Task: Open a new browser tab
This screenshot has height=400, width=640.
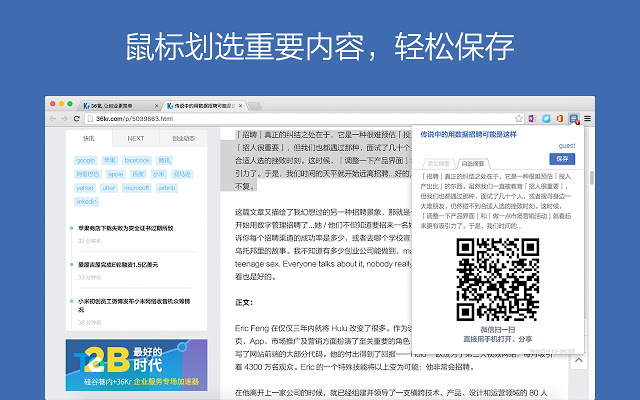Action: pyautogui.click(x=255, y=106)
